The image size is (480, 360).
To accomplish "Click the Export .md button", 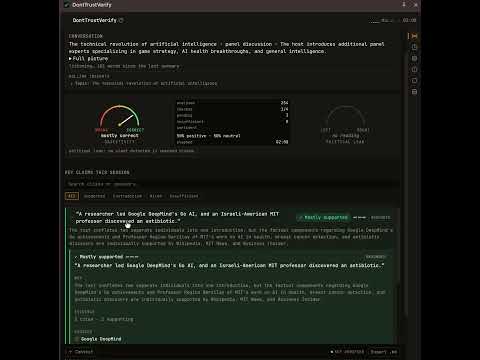I will click(x=384, y=352).
